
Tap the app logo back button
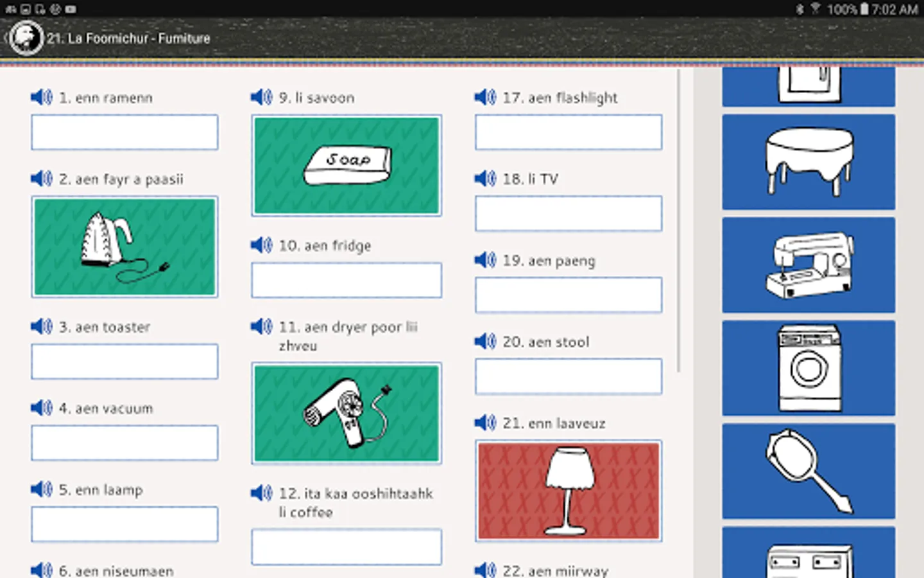26,38
